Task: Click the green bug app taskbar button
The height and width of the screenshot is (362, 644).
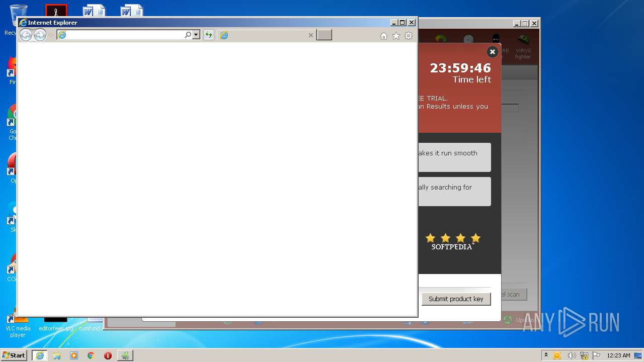Action: 125,355
